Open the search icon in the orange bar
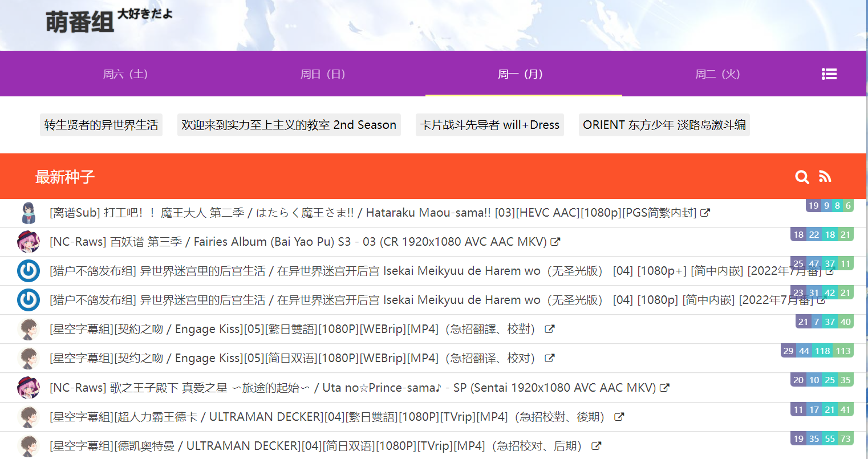Viewport: 868px width, 459px height. click(802, 177)
